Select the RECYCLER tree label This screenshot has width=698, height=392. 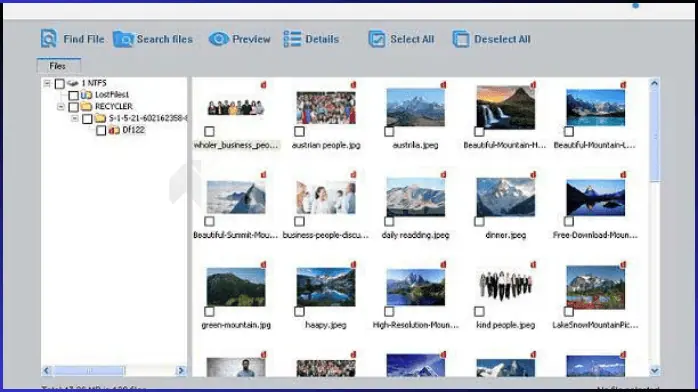(x=114, y=106)
